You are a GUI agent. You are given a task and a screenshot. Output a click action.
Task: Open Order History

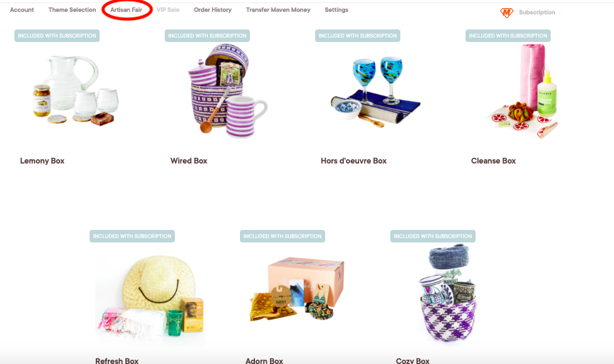pos(212,10)
